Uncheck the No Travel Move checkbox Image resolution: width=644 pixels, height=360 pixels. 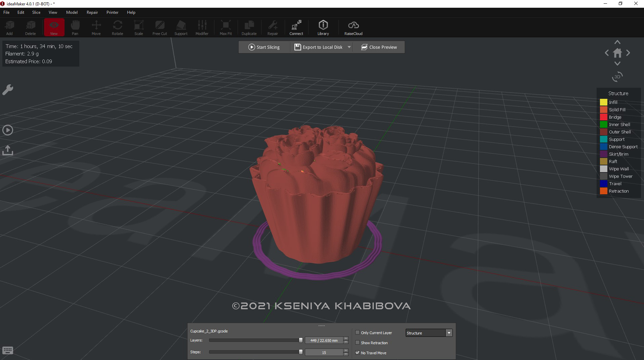tap(358, 353)
